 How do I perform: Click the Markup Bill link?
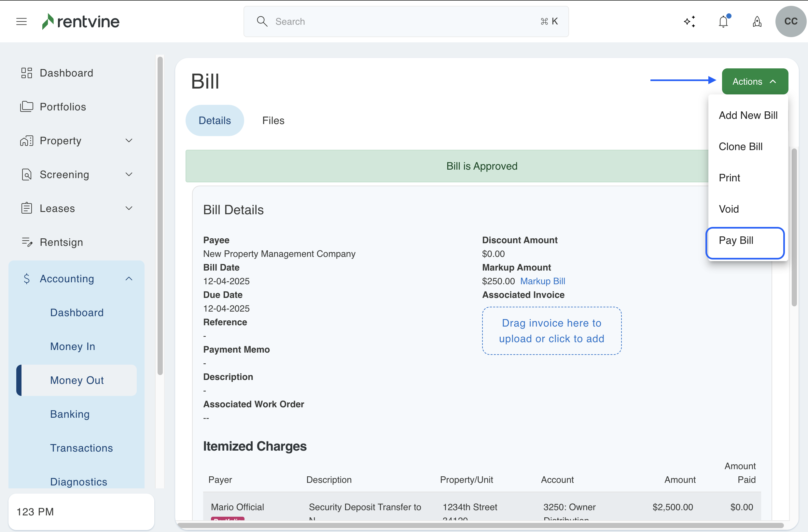[x=542, y=281]
